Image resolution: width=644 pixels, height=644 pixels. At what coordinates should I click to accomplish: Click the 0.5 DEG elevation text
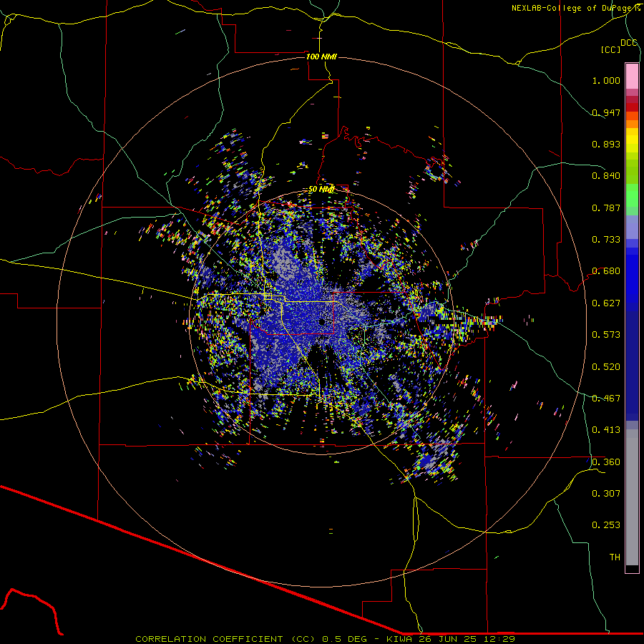(345, 639)
